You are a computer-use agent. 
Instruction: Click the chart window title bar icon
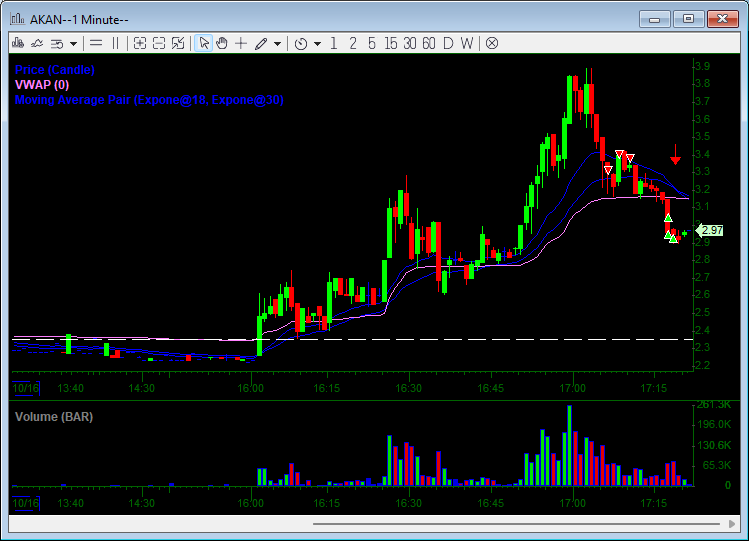[18, 19]
